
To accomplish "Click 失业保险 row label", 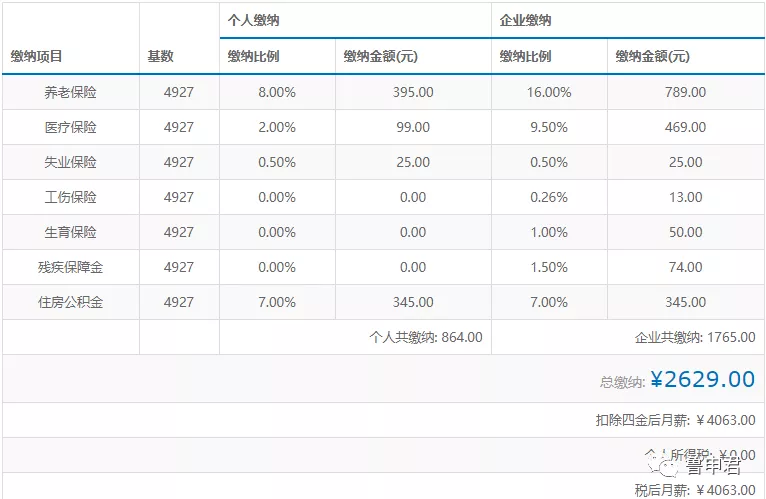I will [x=70, y=162].
